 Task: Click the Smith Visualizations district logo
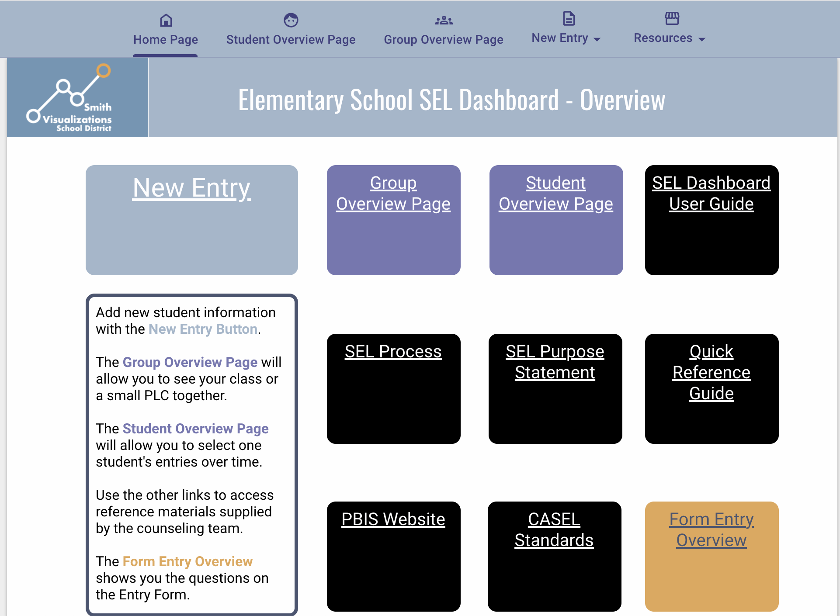[x=77, y=97]
